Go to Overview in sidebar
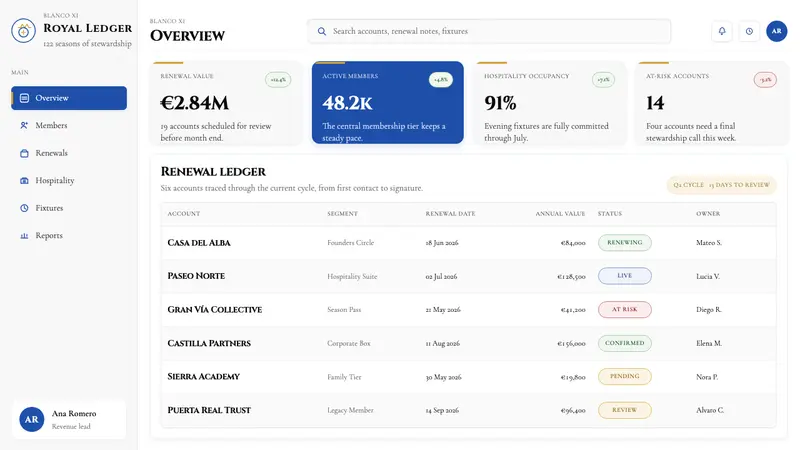This screenshot has width=800, height=450. coord(69,98)
